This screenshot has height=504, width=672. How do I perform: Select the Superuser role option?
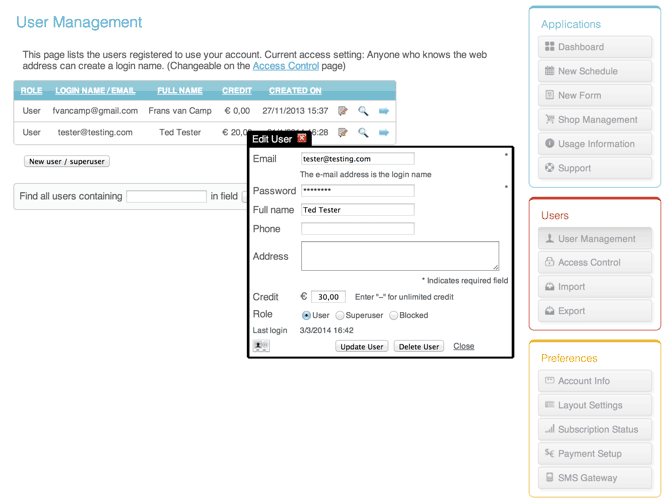click(340, 315)
